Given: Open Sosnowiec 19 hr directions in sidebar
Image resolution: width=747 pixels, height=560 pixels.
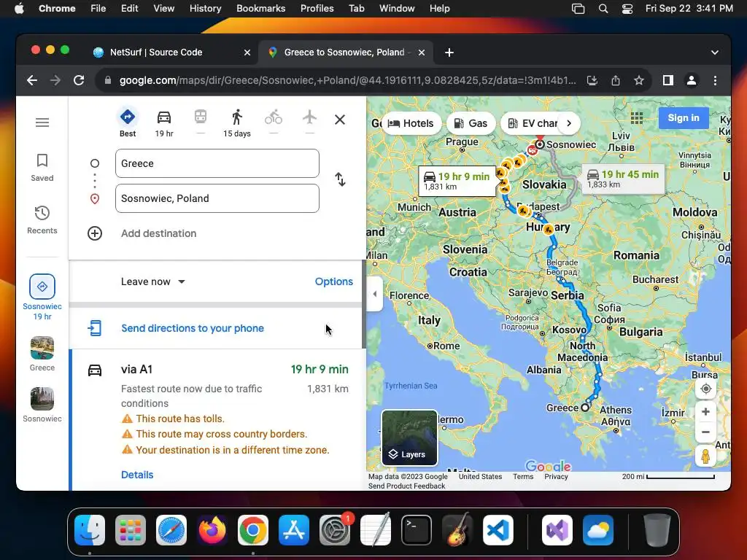Looking at the screenshot, I should (42, 297).
